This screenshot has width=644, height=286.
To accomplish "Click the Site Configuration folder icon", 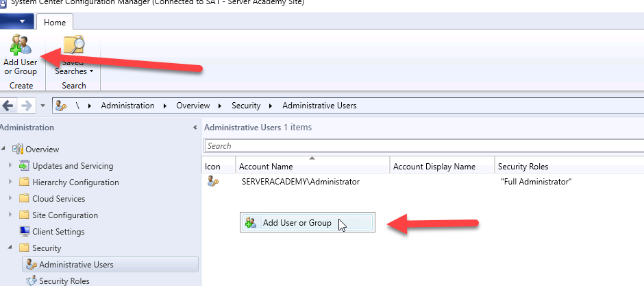I will click(24, 215).
